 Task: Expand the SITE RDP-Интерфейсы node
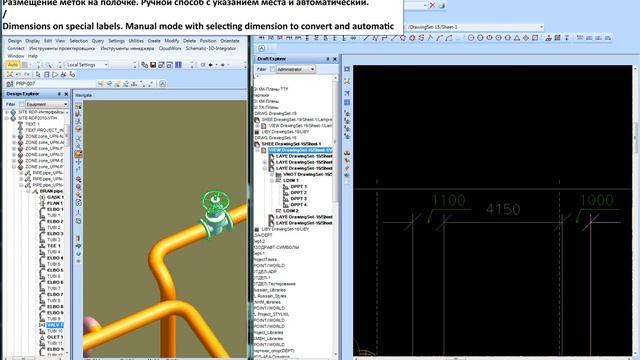(x=7, y=112)
